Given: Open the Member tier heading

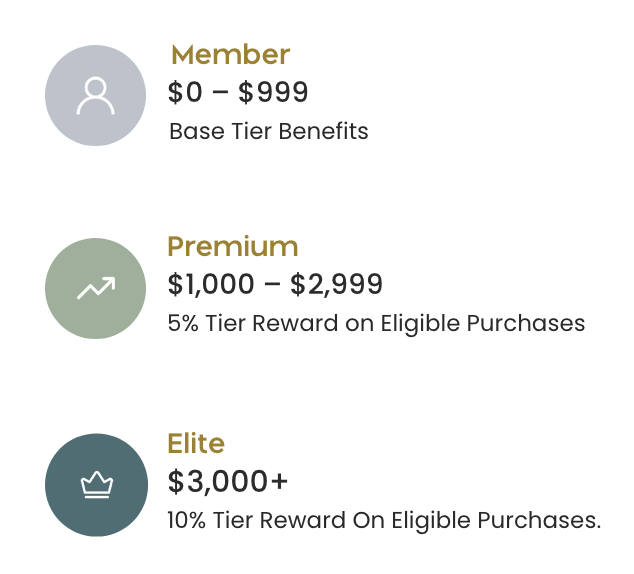Looking at the screenshot, I should click(230, 54).
